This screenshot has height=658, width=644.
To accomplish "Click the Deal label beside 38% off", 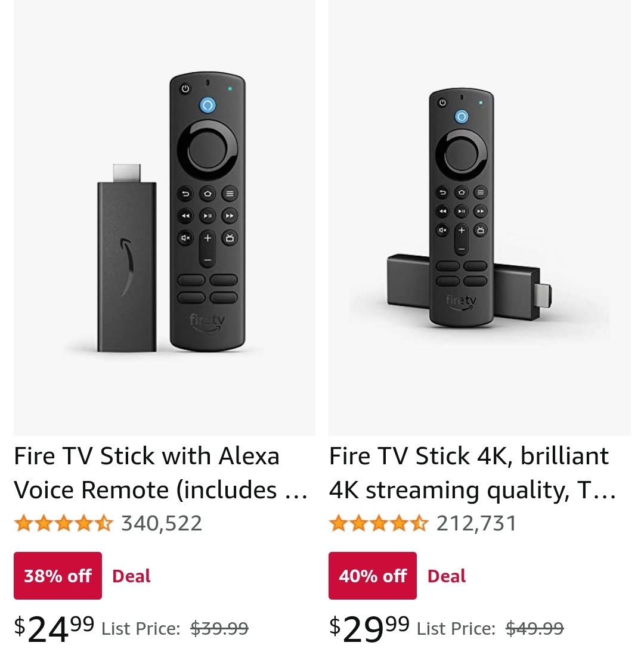I will tap(131, 576).
